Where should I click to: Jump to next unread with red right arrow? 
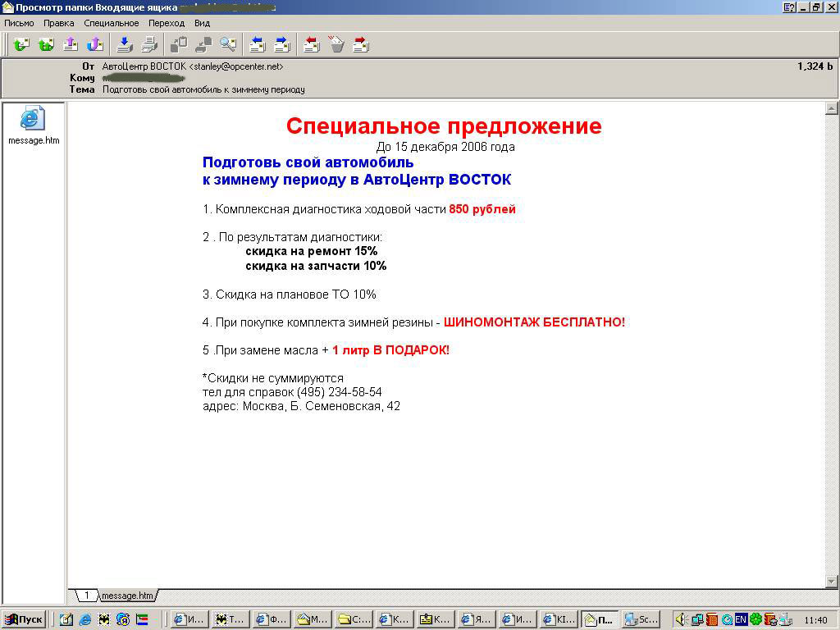(361, 44)
